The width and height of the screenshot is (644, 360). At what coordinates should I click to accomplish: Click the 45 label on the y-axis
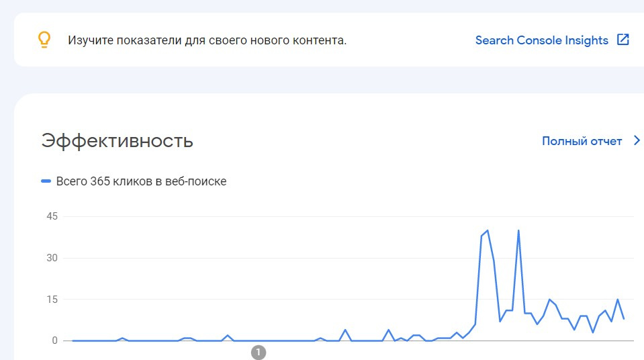pos(52,216)
